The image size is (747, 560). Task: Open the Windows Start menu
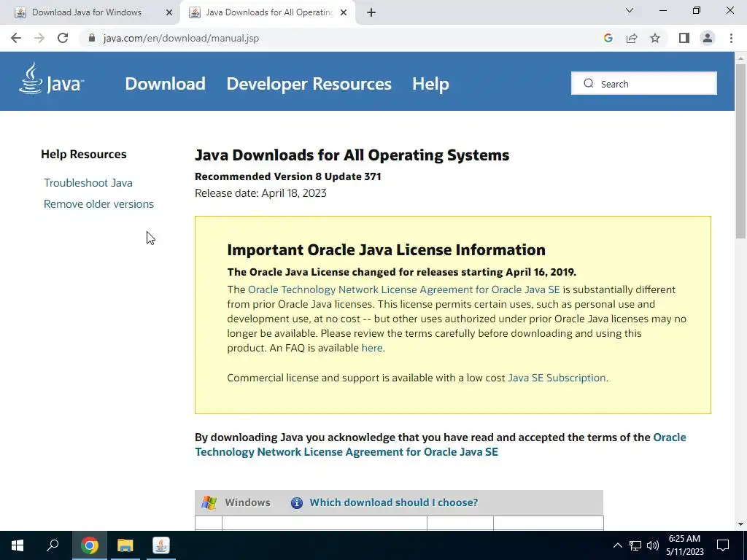[18, 545]
